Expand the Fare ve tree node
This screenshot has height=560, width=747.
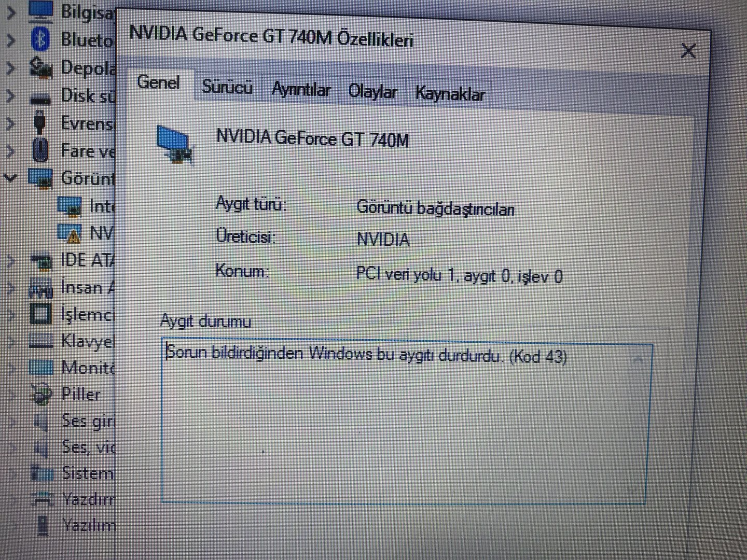10,151
